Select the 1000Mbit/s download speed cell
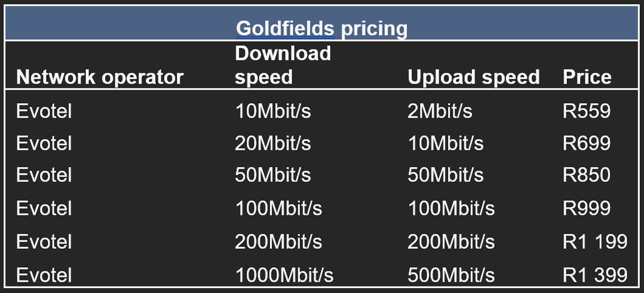Screen dimensions: 644x293 [x=284, y=275]
